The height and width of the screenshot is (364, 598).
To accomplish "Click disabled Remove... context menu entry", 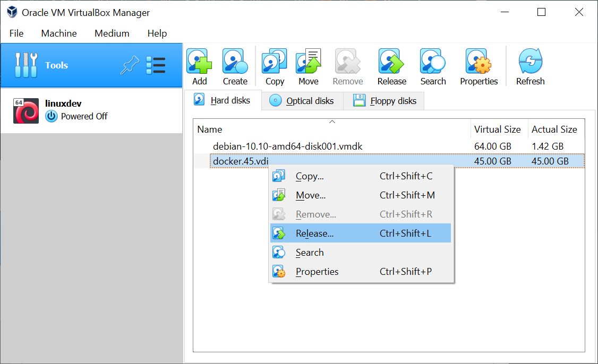I will pyautogui.click(x=361, y=214).
